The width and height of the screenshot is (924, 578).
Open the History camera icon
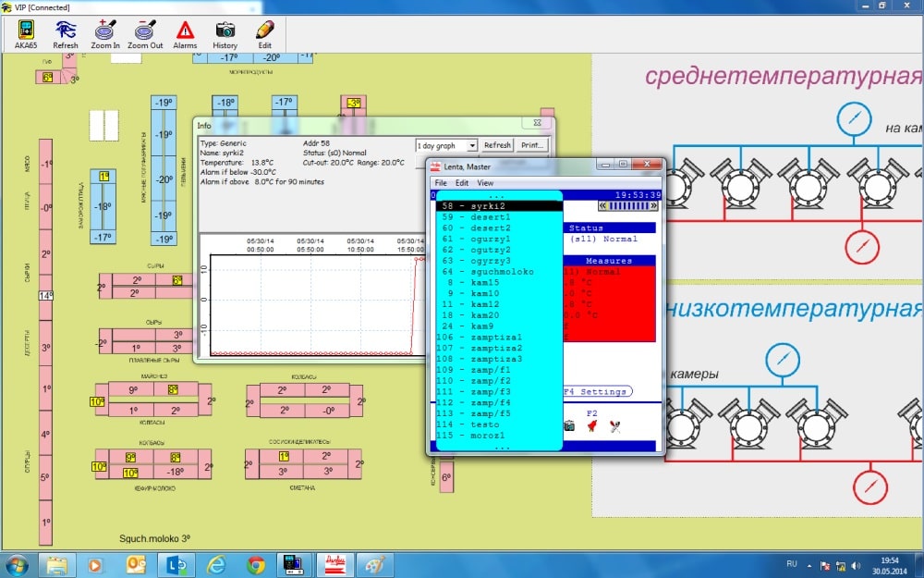coord(225,34)
